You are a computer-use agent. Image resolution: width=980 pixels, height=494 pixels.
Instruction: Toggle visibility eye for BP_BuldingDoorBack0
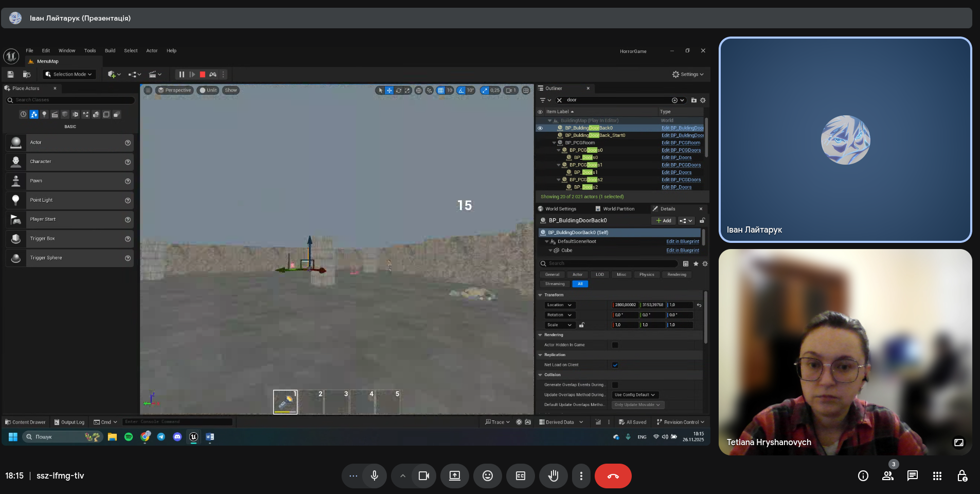pos(540,128)
